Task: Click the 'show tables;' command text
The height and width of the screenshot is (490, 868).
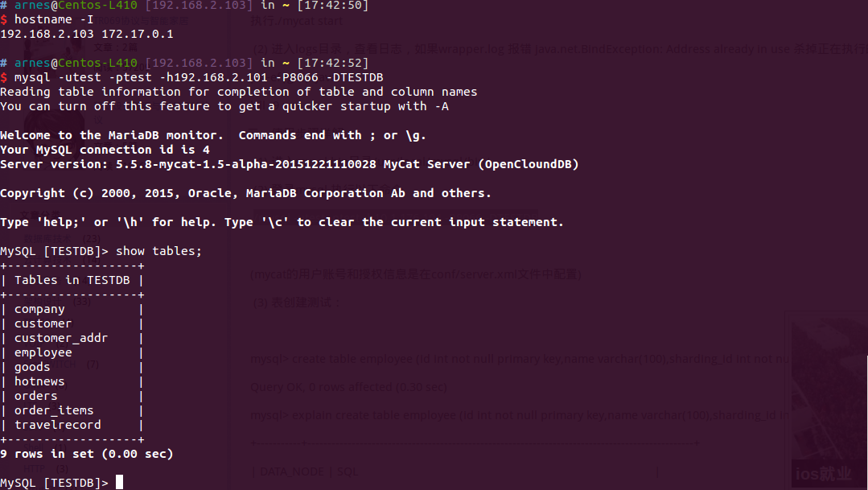Action: click(x=158, y=251)
